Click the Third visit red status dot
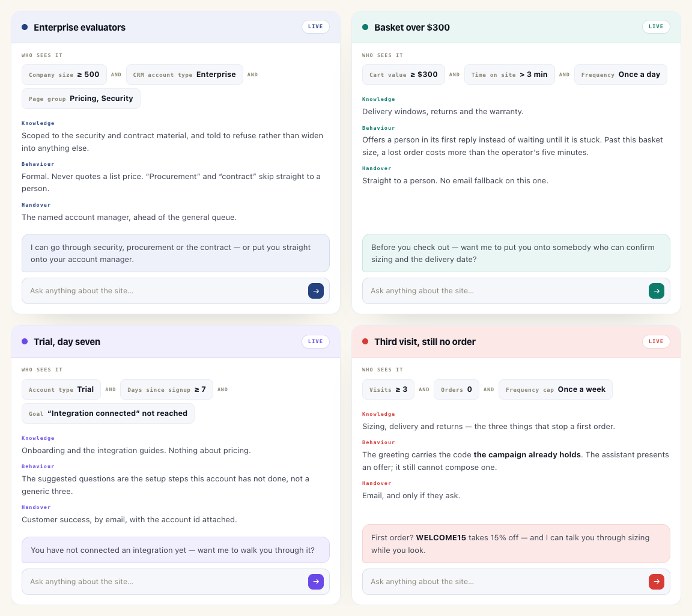This screenshot has width=692, height=616. pyautogui.click(x=365, y=341)
